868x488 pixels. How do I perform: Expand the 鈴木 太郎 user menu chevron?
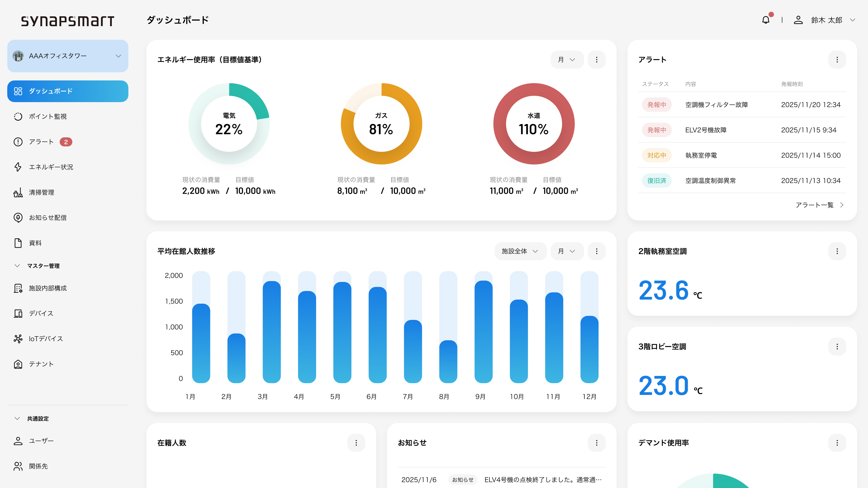[x=853, y=20]
